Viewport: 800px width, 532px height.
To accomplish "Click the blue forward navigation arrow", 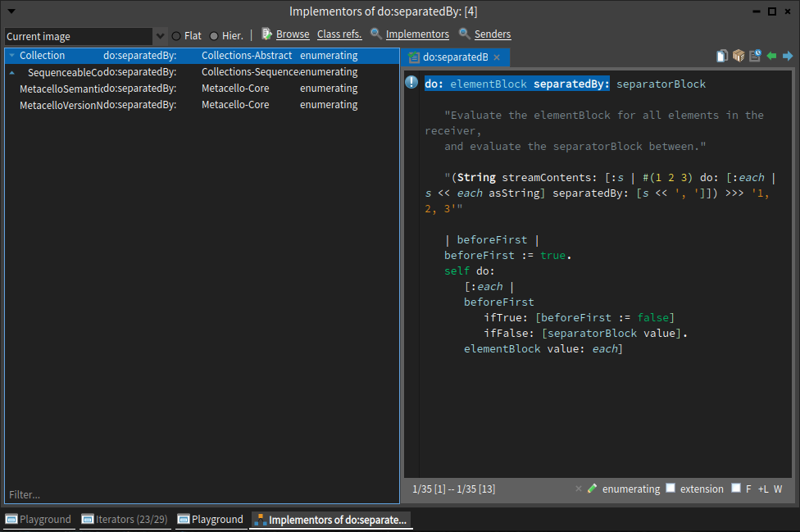I will 788,56.
